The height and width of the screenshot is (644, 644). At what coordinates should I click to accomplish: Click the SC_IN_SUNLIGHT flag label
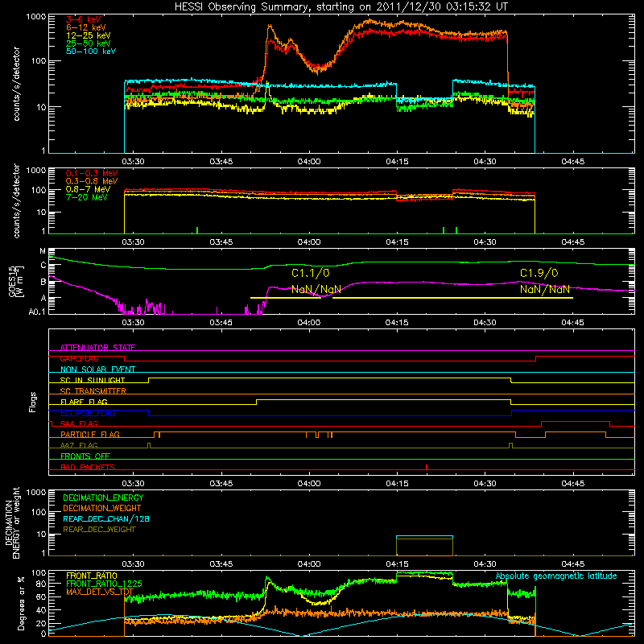(x=93, y=380)
